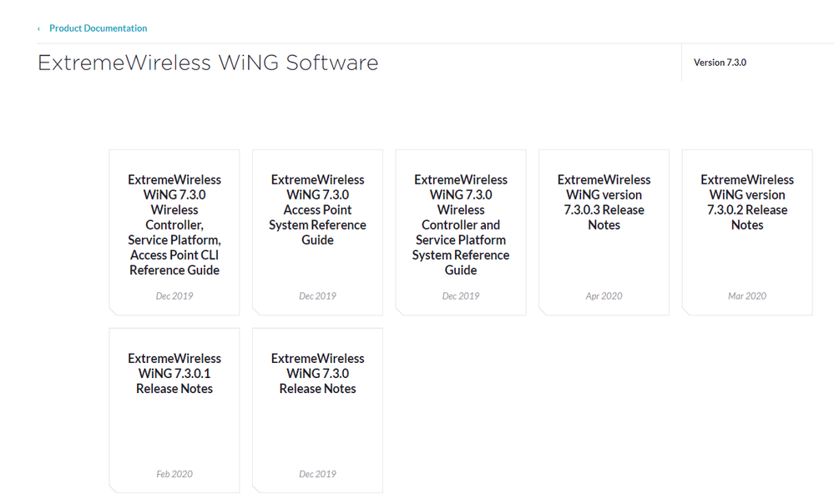Open the Access Point System Reference Guide title
The image size is (834, 504).
(x=317, y=209)
